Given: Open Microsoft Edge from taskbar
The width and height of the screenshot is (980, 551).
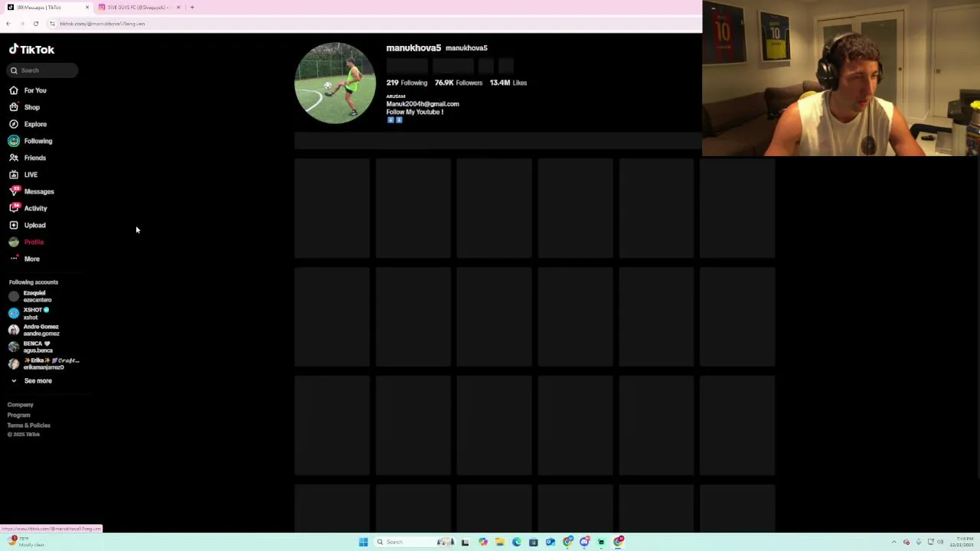Looking at the screenshot, I should (517, 542).
